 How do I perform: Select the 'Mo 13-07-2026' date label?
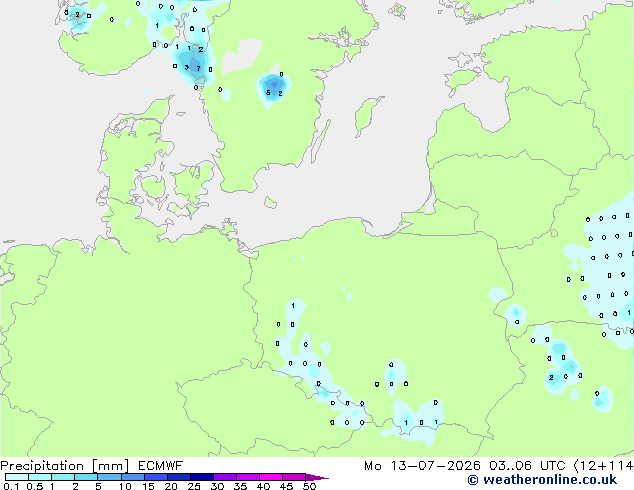pos(422,466)
